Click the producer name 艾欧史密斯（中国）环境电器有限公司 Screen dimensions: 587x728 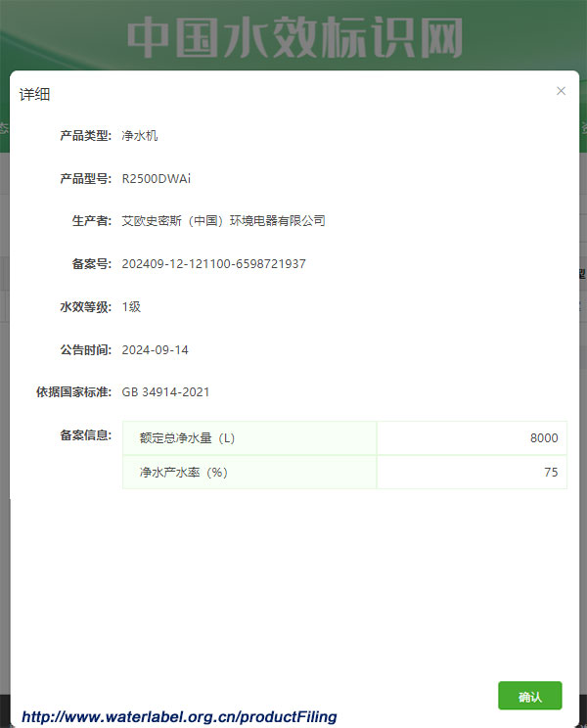click(223, 221)
